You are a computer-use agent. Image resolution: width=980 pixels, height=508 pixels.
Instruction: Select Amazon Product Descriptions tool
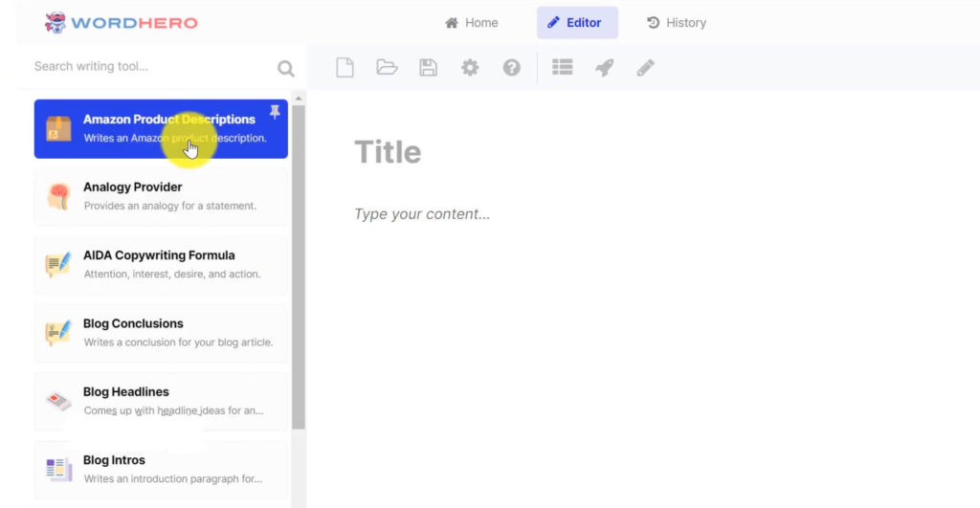(x=161, y=129)
